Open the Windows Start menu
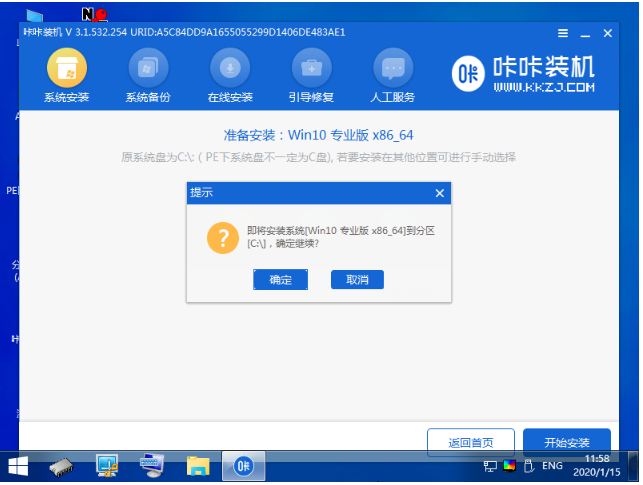 pos(18,466)
